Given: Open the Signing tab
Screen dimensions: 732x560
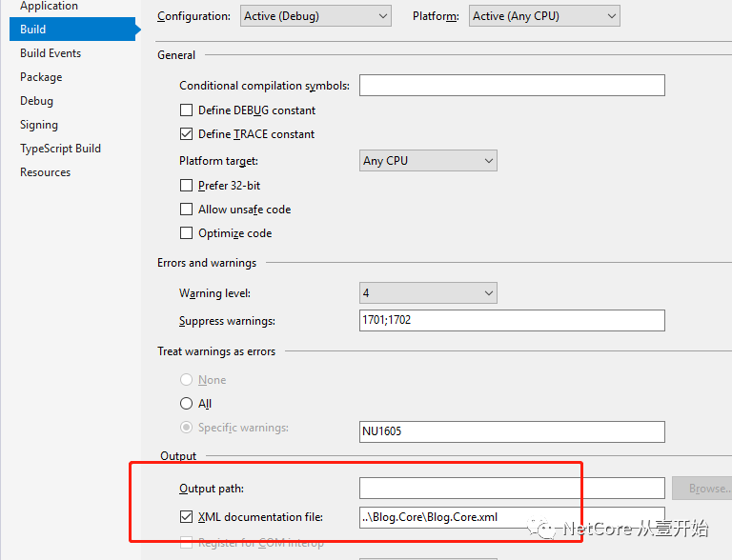Looking at the screenshot, I should (x=39, y=125).
